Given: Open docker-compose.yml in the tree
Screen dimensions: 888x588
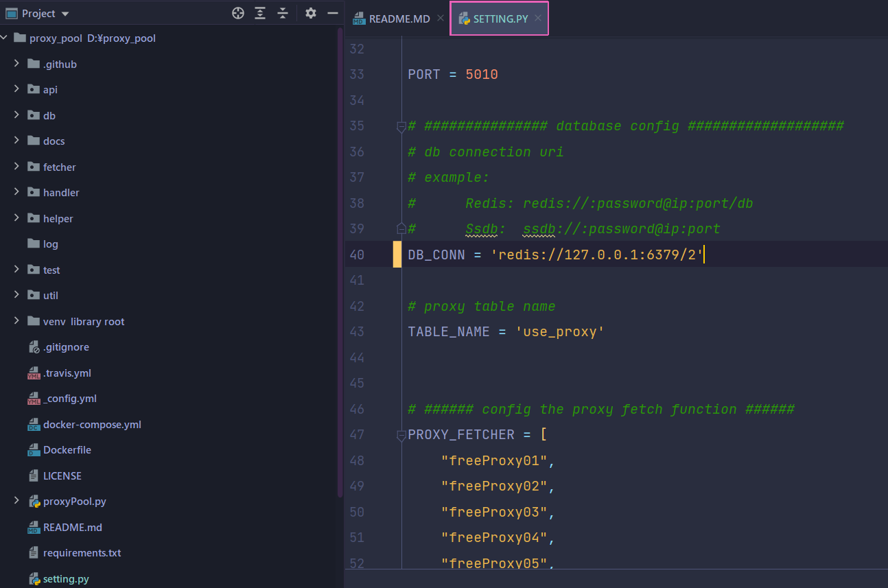Looking at the screenshot, I should click(92, 425).
